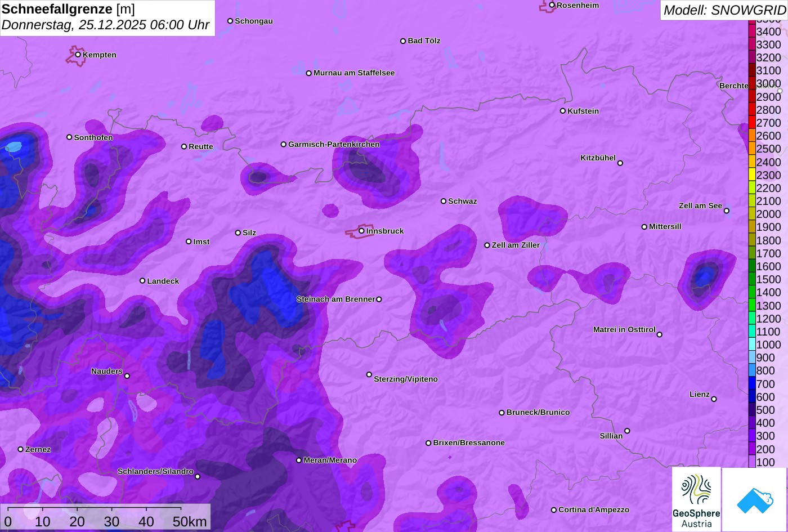Viewport: 788px width, 532px height.
Task: Select the Meran/Merano marker dot
Action: point(299,461)
